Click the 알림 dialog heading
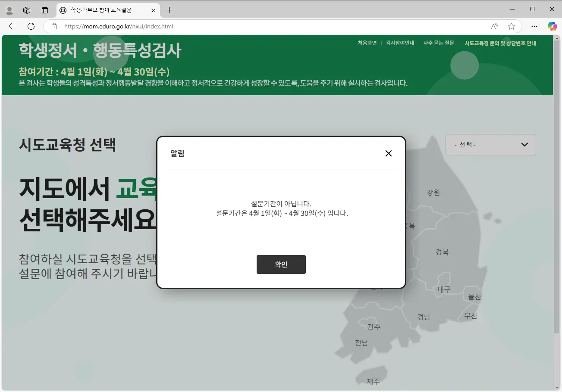The image size is (562, 392). click(x=177, y=153)
